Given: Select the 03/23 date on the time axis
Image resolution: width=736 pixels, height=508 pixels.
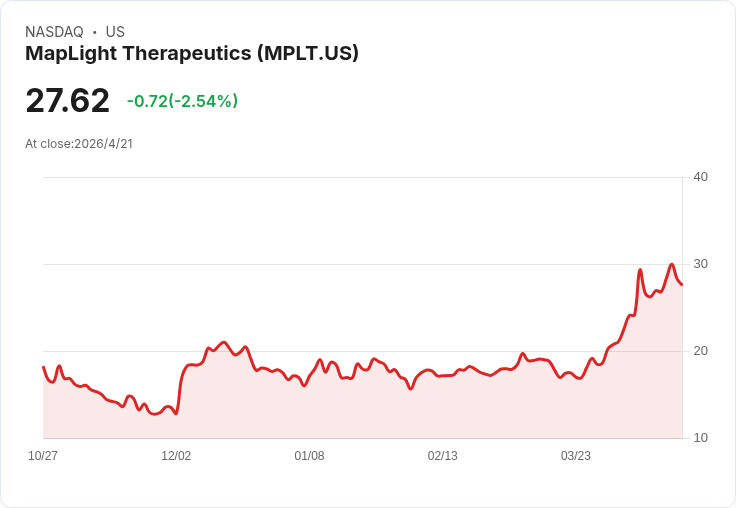Looking at the screenshot, I should (575, 456).
